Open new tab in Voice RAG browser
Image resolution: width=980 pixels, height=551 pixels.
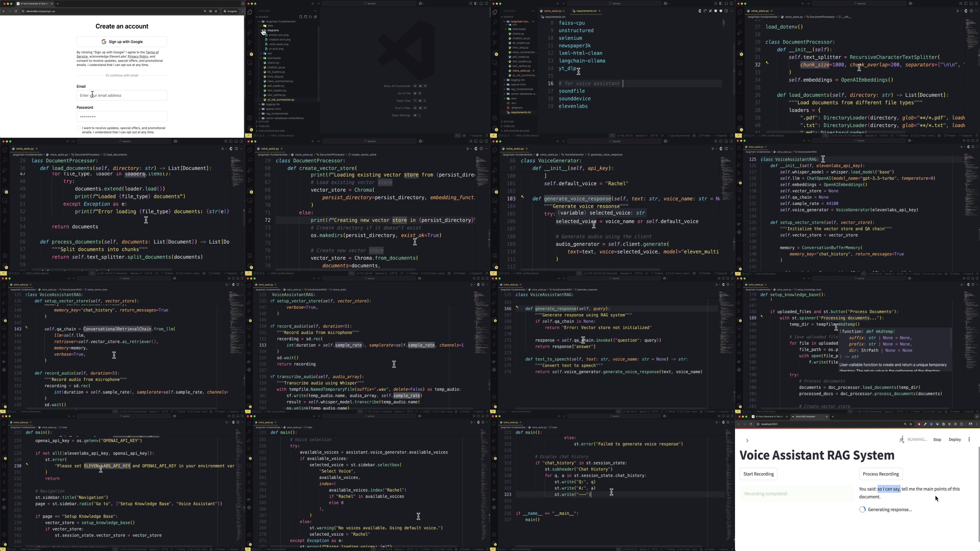click(x=833, y=416)
